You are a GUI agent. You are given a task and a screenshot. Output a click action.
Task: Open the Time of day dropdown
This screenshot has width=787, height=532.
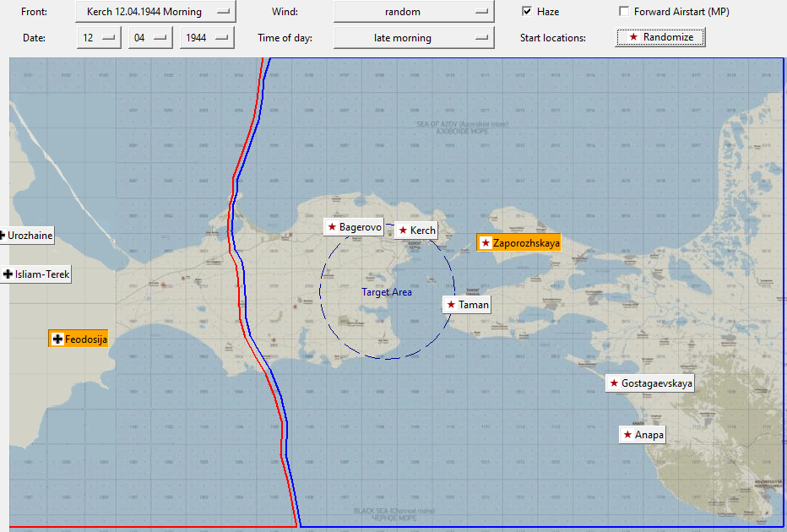[414, 38]
